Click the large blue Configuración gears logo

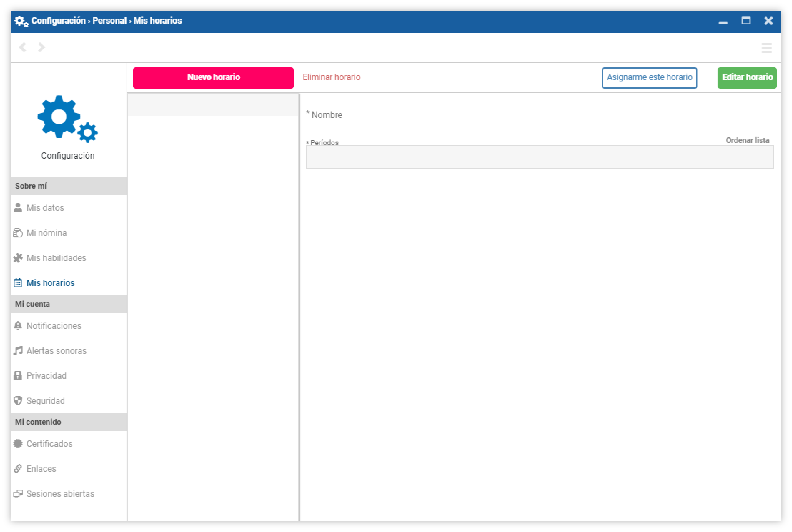click(68, 119)
